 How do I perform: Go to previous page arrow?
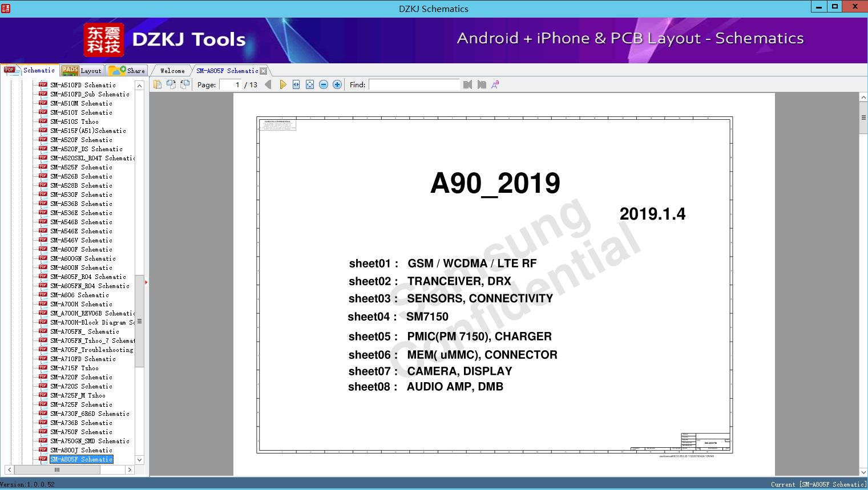[268, 84]
